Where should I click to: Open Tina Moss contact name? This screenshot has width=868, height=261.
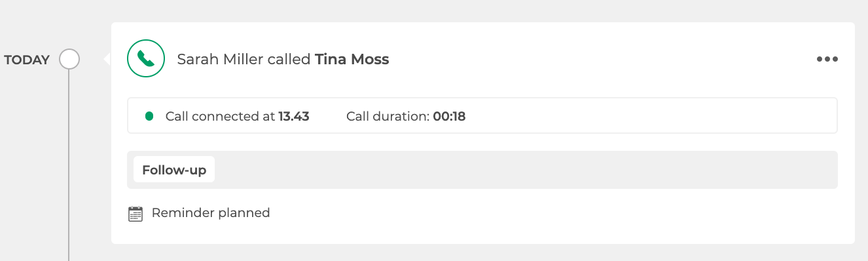coord(352,59)
